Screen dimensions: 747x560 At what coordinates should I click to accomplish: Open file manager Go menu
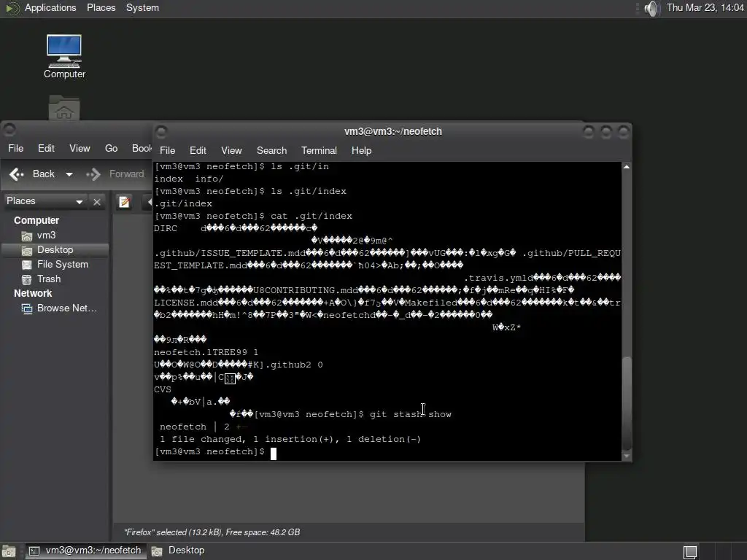point(111,149)
